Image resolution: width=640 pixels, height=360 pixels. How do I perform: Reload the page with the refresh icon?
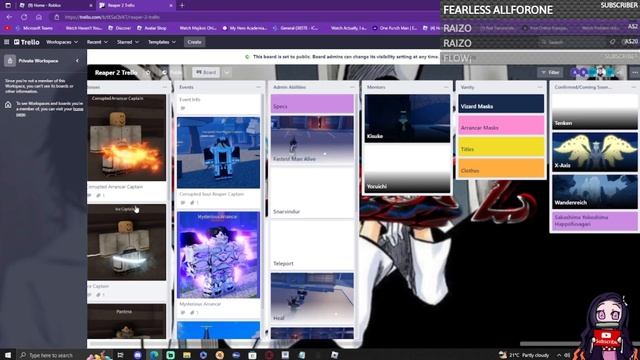(24, 17)
